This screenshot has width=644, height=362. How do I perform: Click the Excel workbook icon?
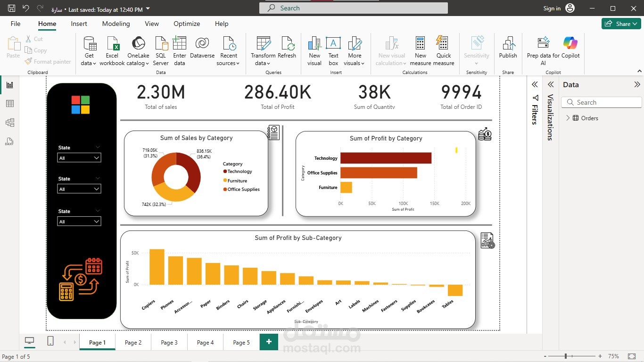click(x=112, y=44)
